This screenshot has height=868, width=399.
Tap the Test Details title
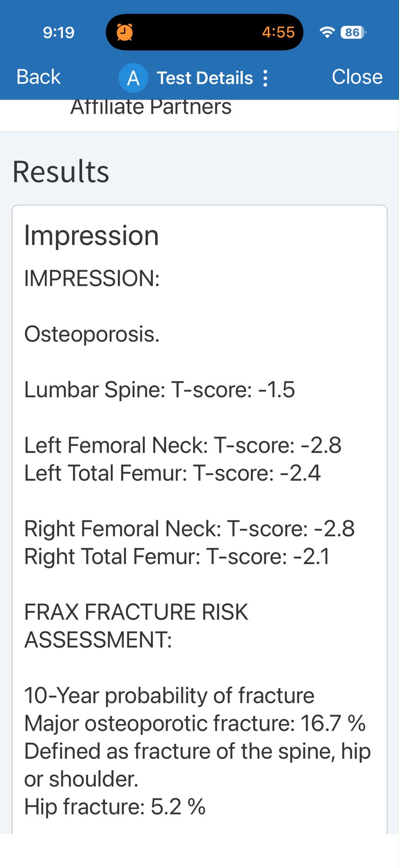click(205, 78)
